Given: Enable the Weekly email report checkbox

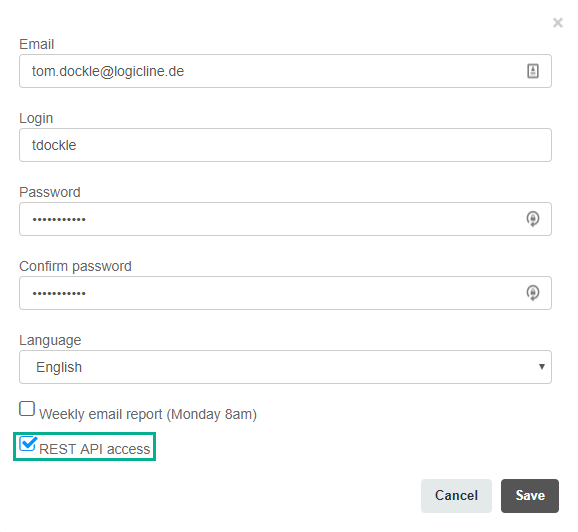Looking at the screenshot, I should tap(27, 408).
